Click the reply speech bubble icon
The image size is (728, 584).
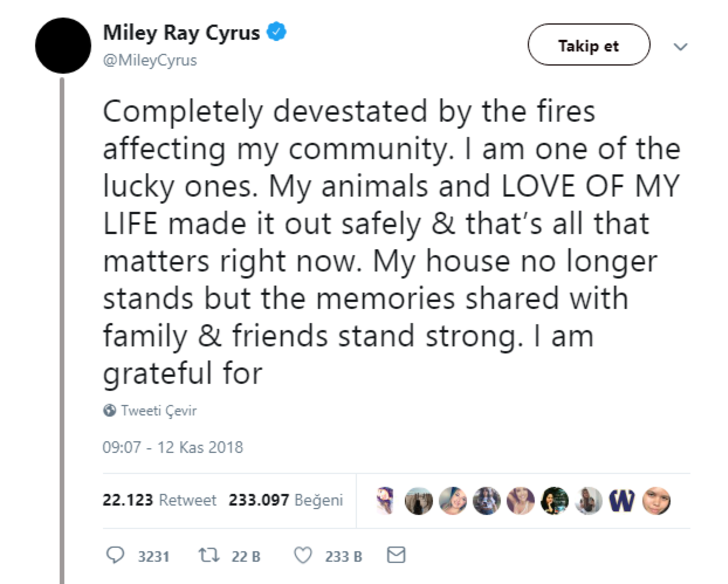pos(114,555)
